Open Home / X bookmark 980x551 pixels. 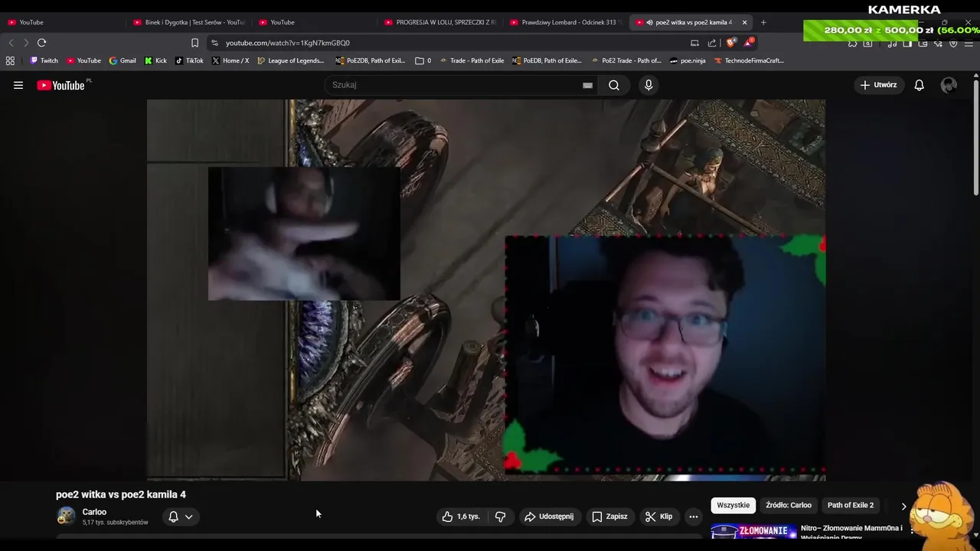(x=230, y=60)
